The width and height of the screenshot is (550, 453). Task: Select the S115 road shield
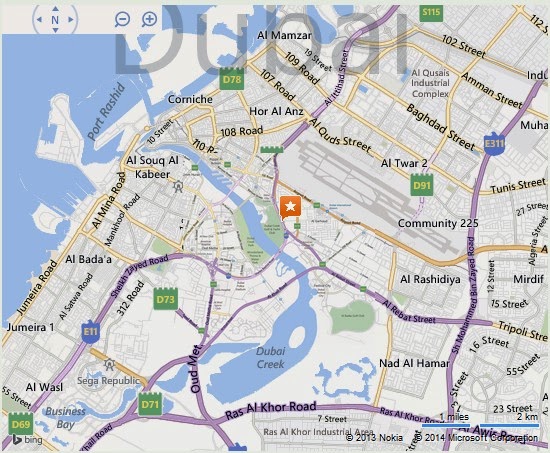431,13
